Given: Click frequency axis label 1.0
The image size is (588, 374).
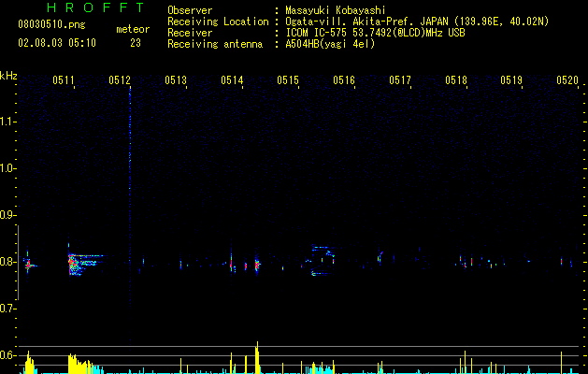Looking at the screenshot, I should [x=7, y=168].
